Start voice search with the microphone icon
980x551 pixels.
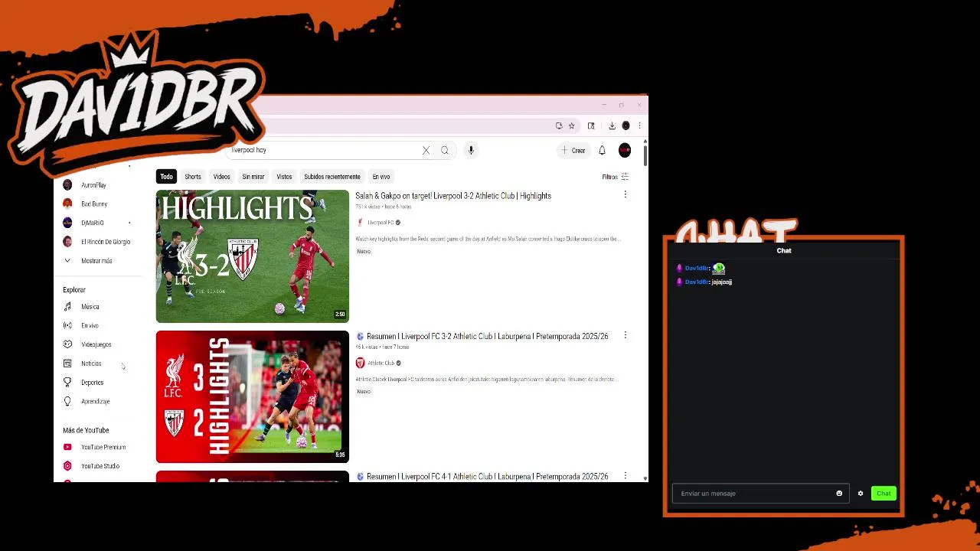[471, 151]
